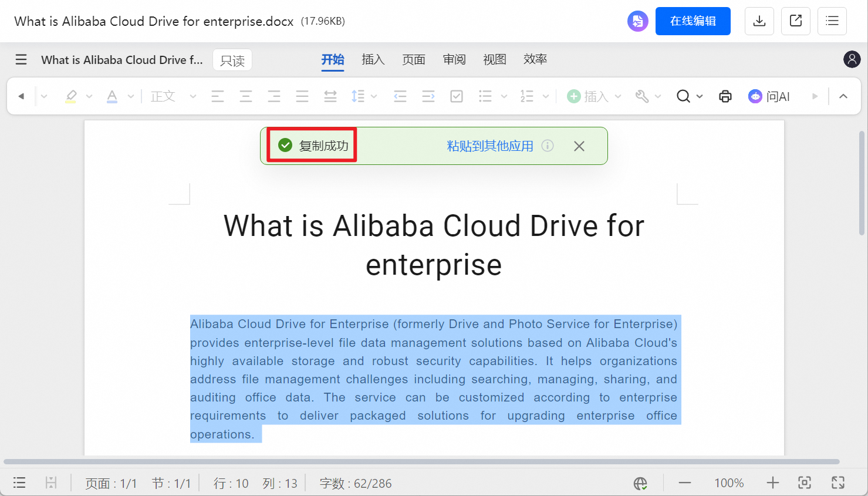Screen dimensions: 868x496
Task: Print the document with the printer icon
Action: (x=725, y=96)
